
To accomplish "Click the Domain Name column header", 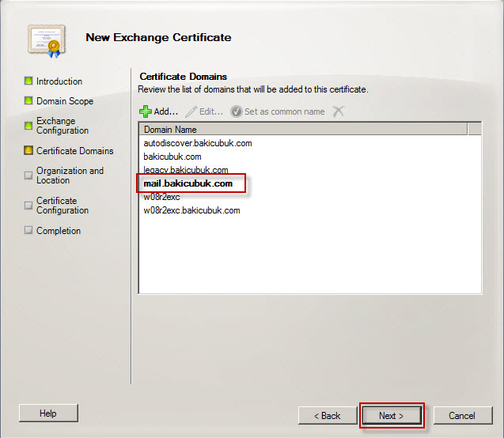I will (x=303, y=130).
